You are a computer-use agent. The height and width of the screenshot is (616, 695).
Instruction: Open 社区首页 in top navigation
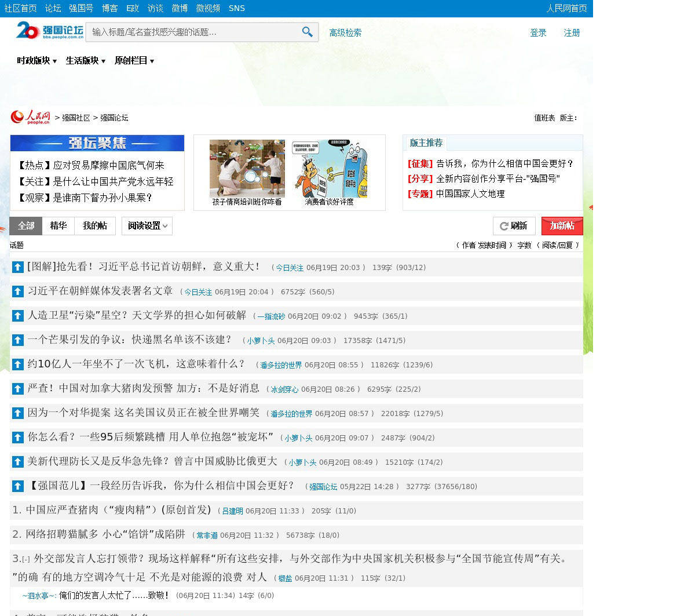pyautogui.click(x=21, y=8)
